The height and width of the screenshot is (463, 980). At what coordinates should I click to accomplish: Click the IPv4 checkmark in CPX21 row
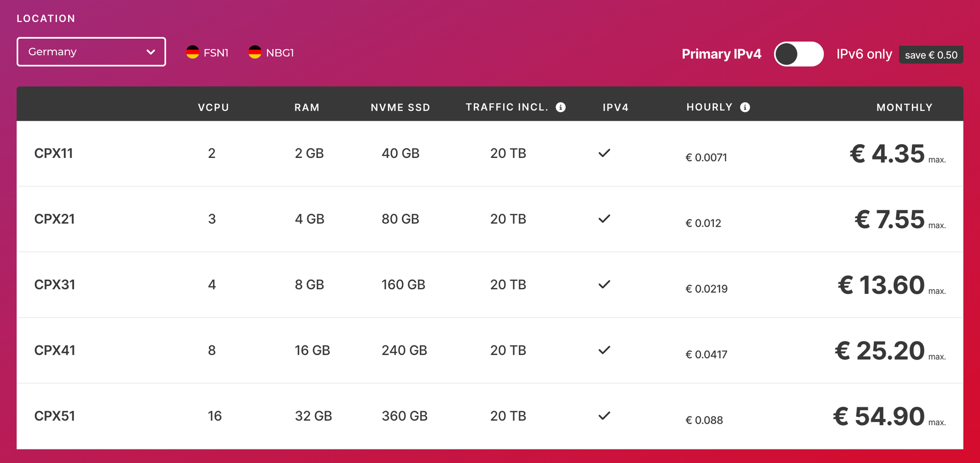(604, 219)
